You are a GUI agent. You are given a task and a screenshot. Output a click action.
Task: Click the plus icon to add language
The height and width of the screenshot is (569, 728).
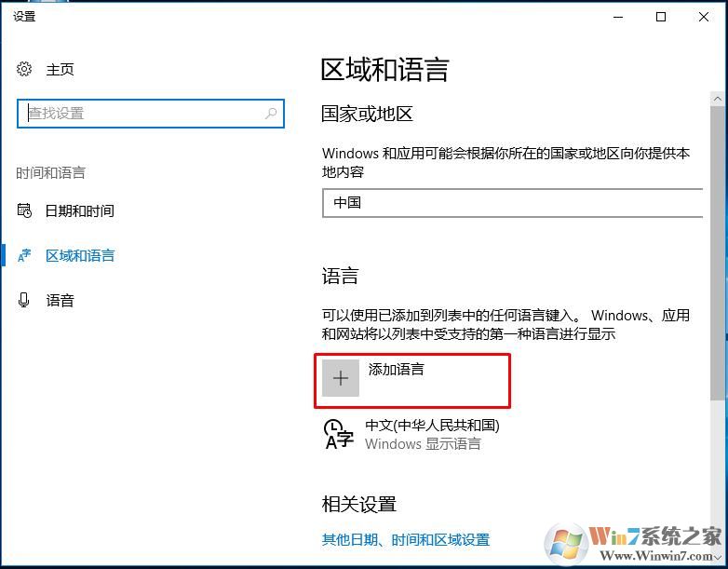[341, 378]
